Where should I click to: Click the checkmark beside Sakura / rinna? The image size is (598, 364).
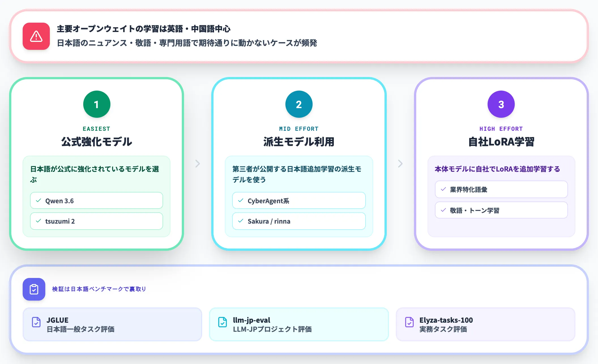coord(241,221)
